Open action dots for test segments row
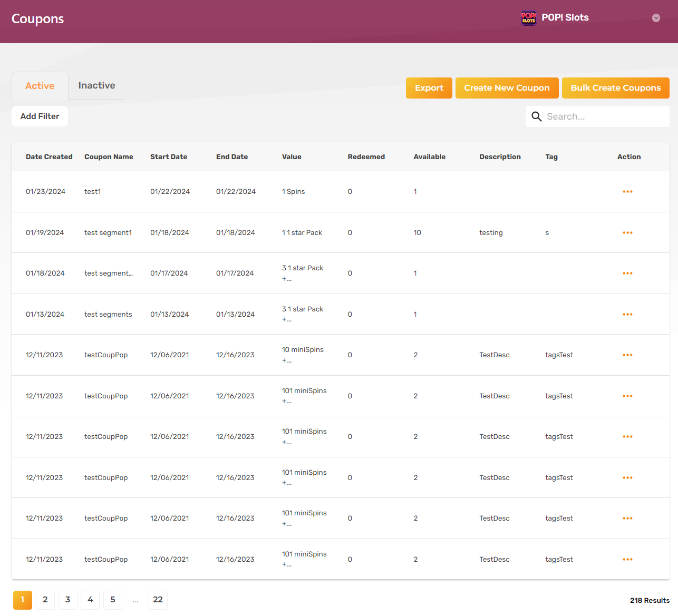Screen dimensions: 678x616 pyautogui.click(x=627, y=315)
